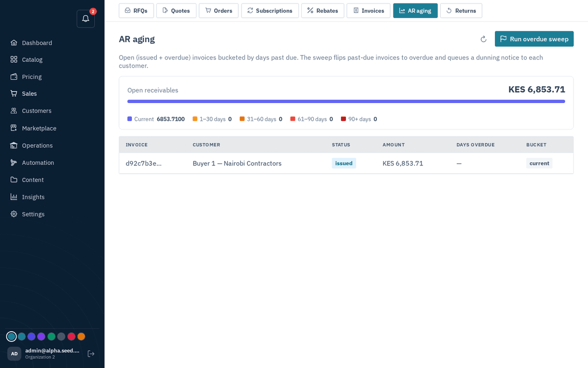Log out using the sign-out icon
Screen dimensions: 588x368
(x=91, y=354)
